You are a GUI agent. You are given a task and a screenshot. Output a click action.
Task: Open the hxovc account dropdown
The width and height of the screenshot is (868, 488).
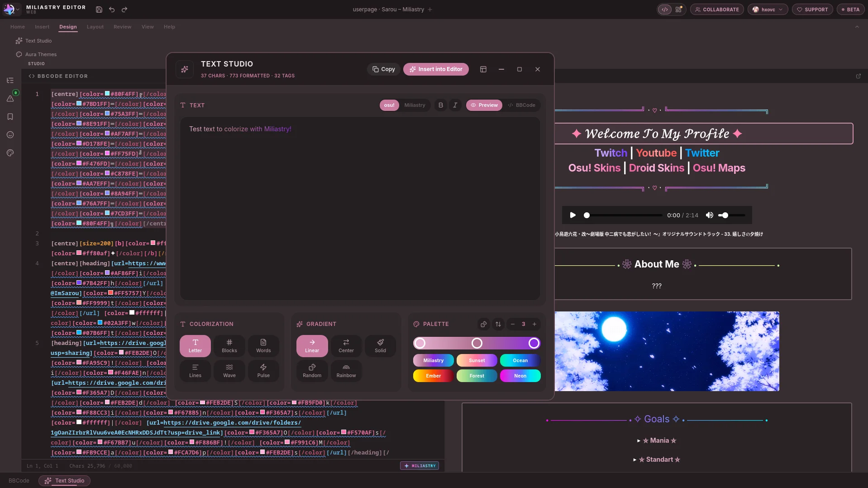[768, 10]
